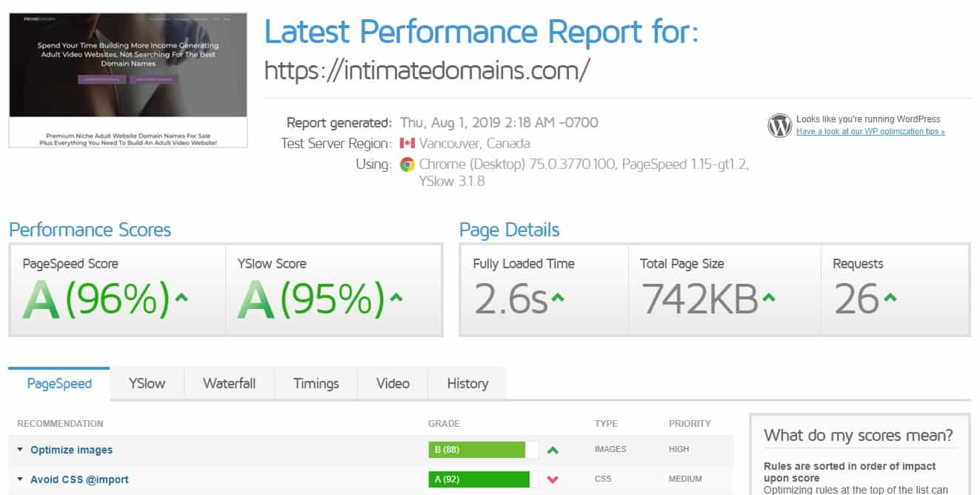Click up arrow next to 742KB page size

click(768, 299)
